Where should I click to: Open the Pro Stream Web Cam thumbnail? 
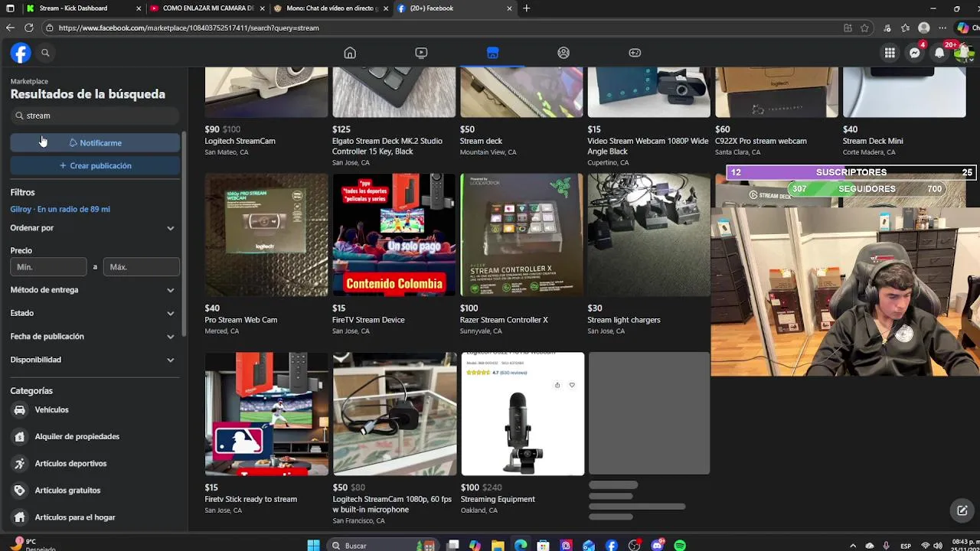coord(266,235)
